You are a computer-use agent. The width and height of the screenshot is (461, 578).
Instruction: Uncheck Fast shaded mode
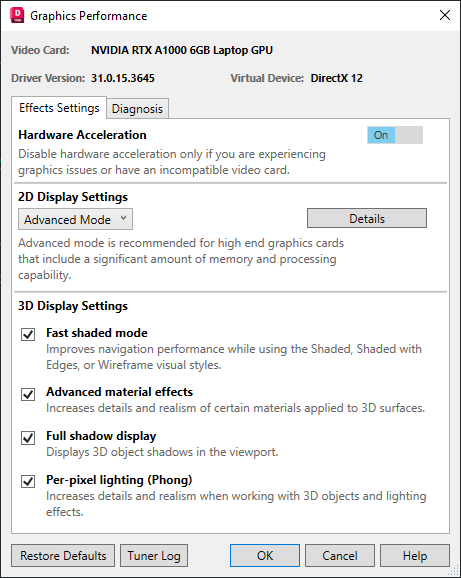click(x=28, y=334)
